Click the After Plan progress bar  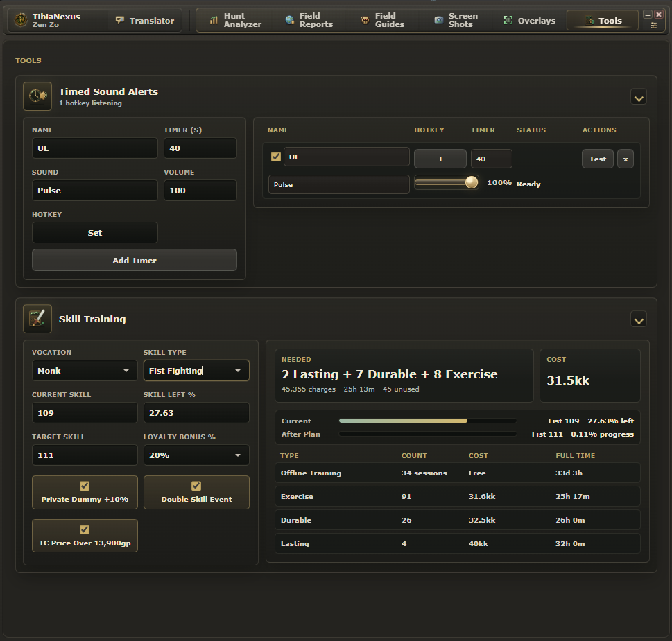tap(428, 434)
